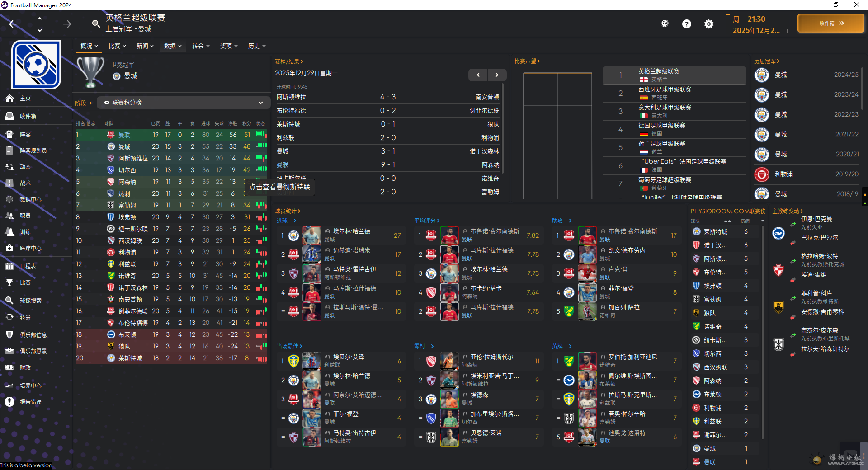868x470 pixels.
Task: Go back using the left arrow
Action: click(x=13, y=24)
